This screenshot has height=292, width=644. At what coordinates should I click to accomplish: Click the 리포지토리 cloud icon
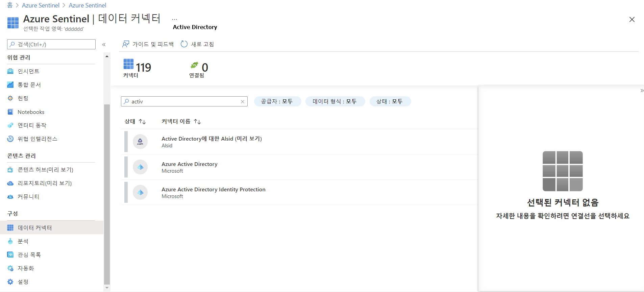[10, 183]
